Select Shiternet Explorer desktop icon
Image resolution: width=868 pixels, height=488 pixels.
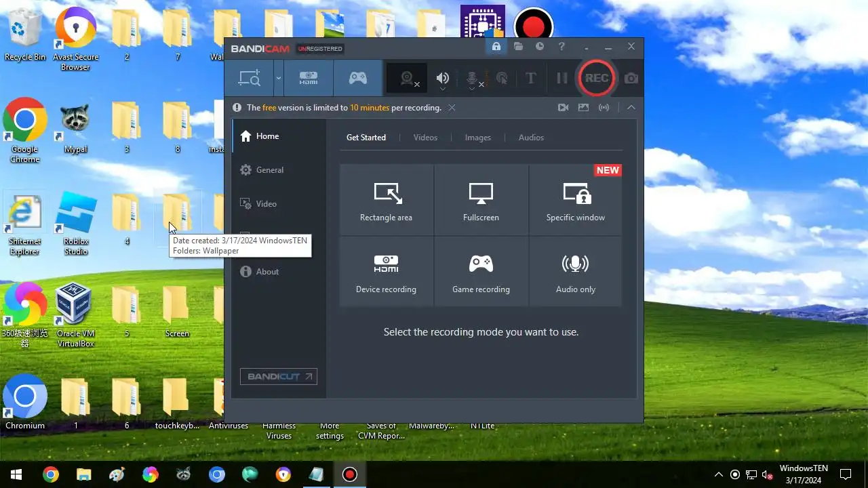[x=25, y=224]
